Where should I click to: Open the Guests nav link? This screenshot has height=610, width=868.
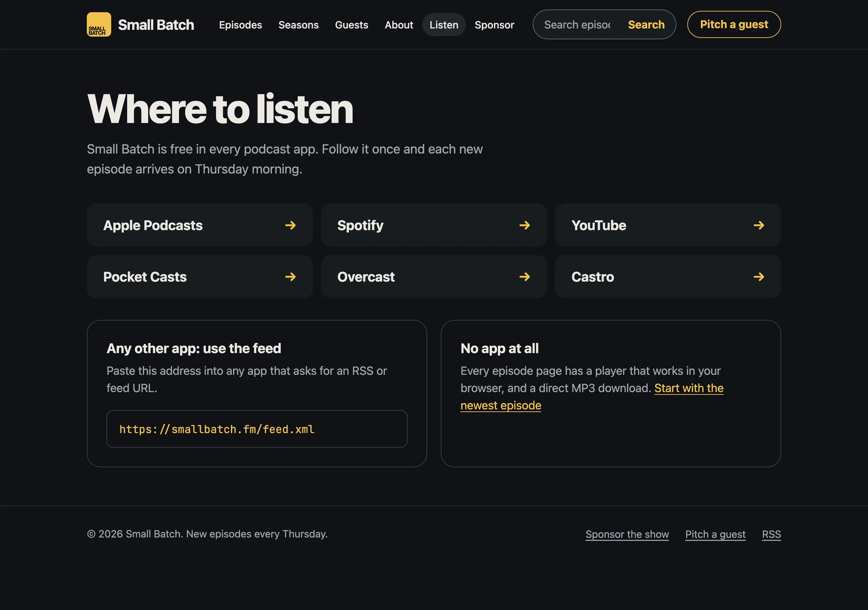[351, 25]
